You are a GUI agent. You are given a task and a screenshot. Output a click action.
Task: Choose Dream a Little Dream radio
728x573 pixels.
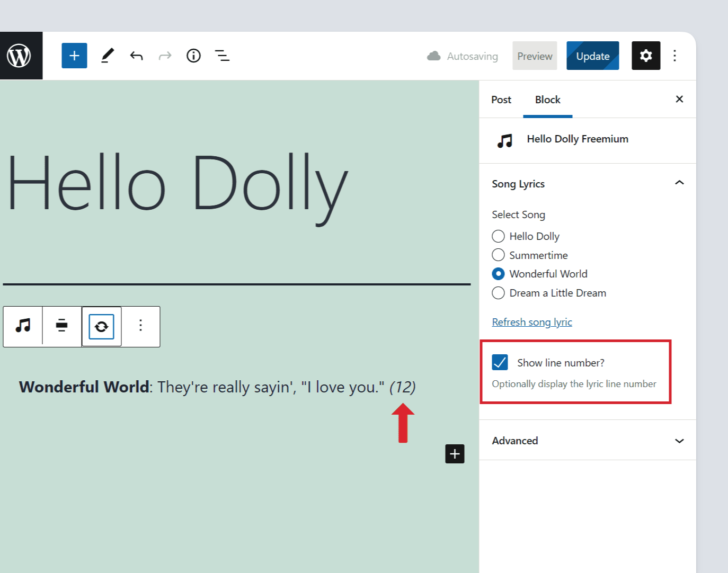pyautogui.click(x=498, y=293)
